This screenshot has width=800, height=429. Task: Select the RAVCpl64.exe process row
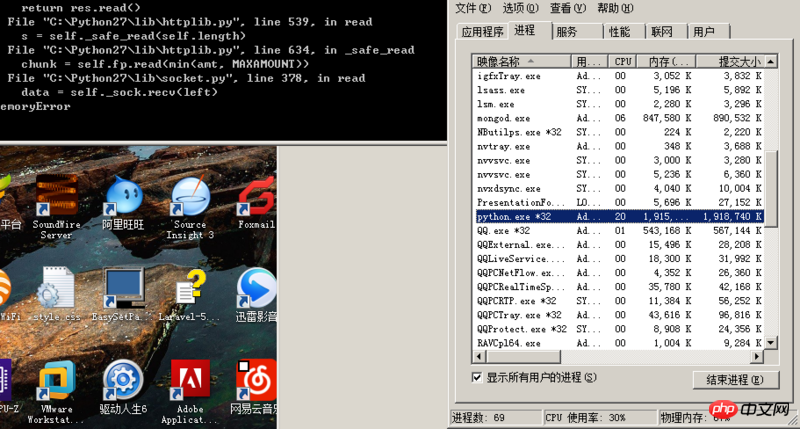pos(619,343)
